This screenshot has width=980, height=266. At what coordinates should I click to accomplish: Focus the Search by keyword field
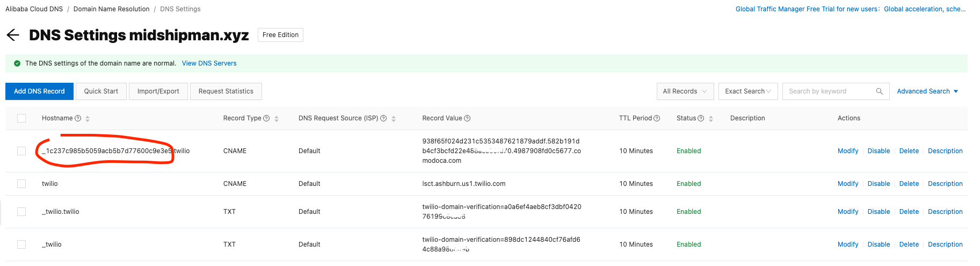830,91
